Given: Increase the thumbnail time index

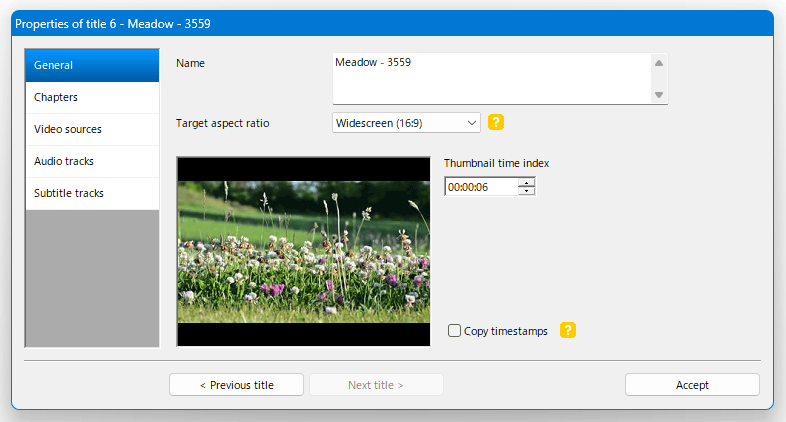Looking at the screenshot, I should (526, 183).
